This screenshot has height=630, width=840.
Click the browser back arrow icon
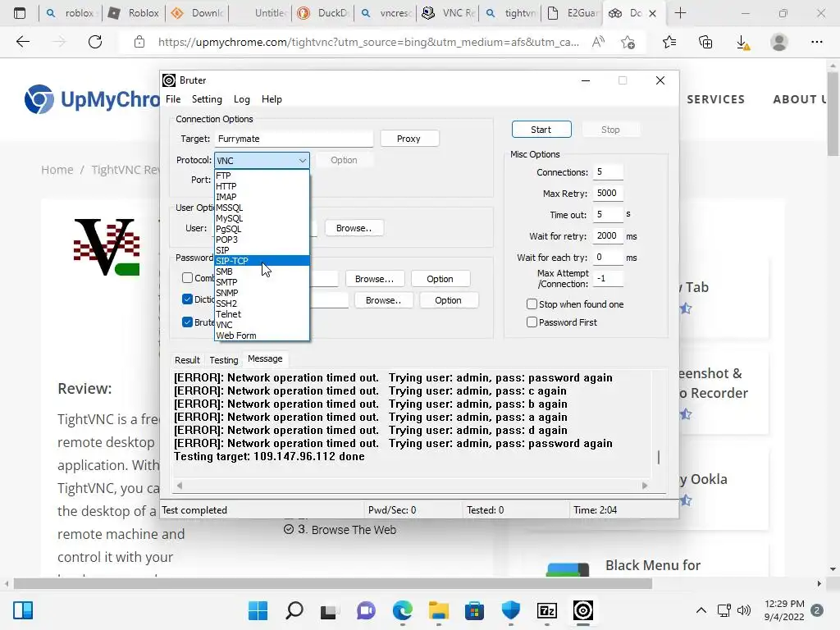(22, 42)
